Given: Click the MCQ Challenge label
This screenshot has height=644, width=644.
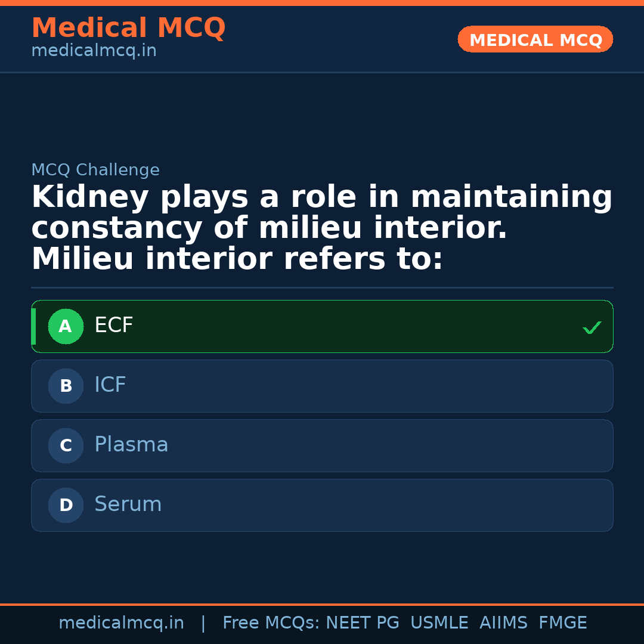Looking at the screenshot, I should point(95,170).
